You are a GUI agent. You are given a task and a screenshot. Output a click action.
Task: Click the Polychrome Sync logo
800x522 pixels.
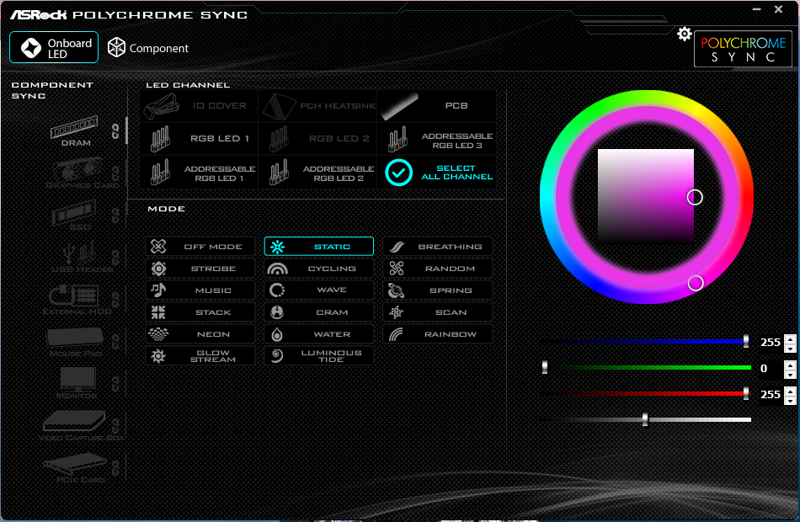pos(743,49)
